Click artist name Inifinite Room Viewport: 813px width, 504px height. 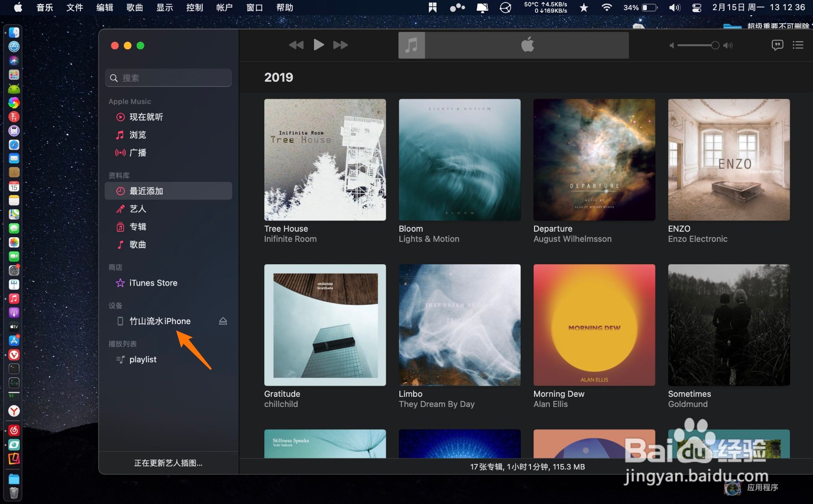click(290, 239)
